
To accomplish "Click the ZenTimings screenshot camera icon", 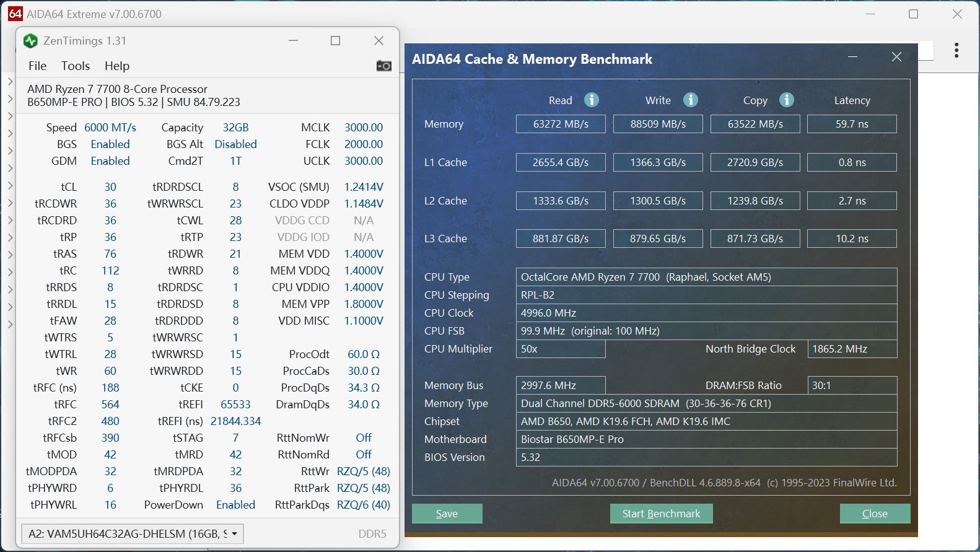I will tap(383, 66).
